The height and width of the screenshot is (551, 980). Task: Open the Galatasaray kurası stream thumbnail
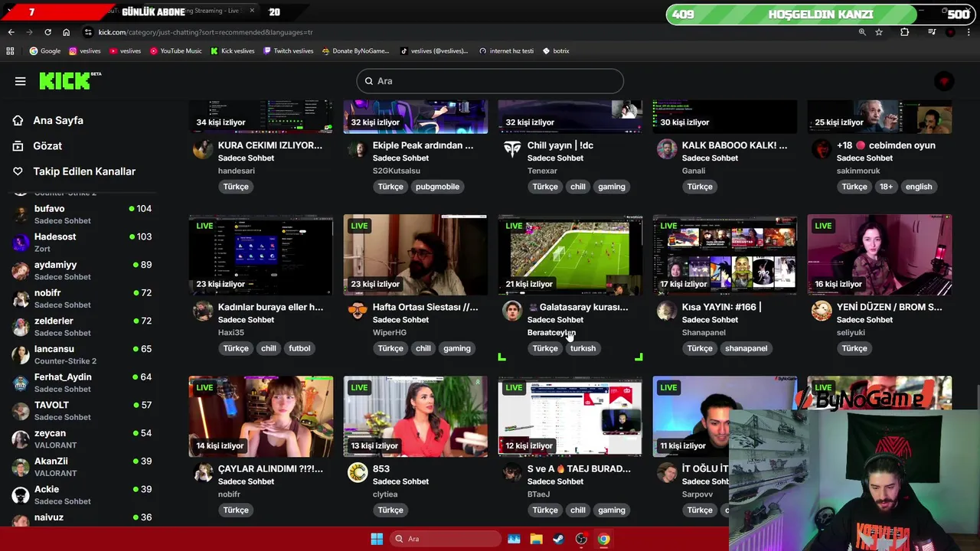click(570, 255)
